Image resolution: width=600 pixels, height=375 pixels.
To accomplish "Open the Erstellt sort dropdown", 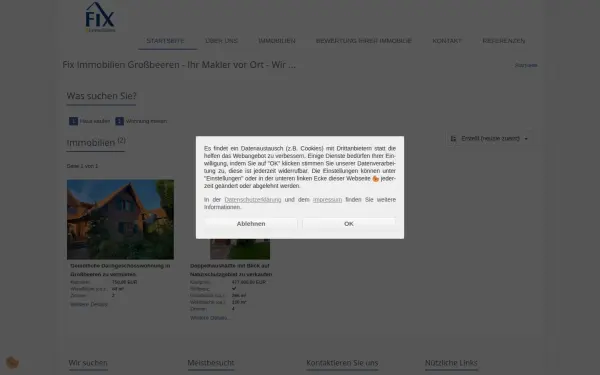I will pyautogui.click(x=489, y=139).
